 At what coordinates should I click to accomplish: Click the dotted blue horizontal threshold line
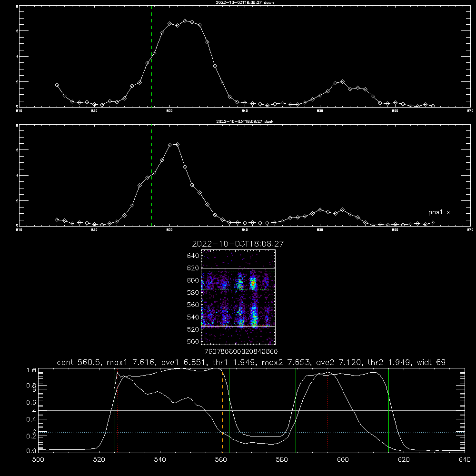[251, 432]
